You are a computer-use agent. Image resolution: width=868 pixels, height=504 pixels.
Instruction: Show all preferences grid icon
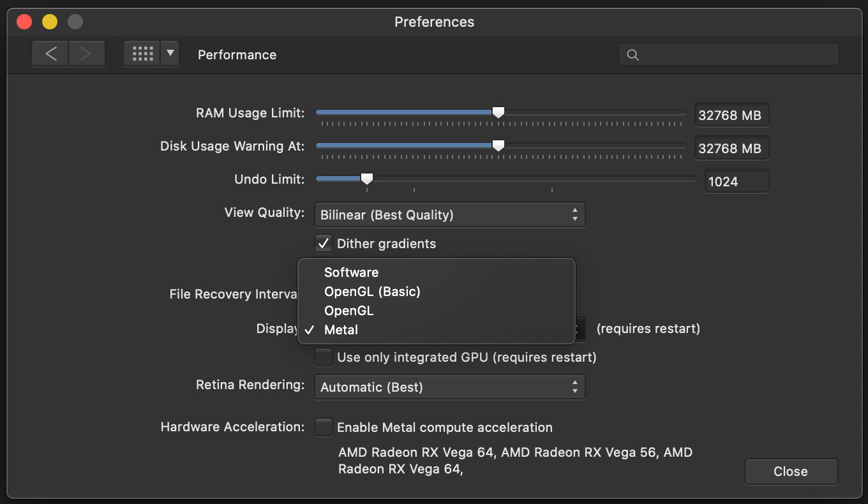pyautogui.click(x=142, y=54)
